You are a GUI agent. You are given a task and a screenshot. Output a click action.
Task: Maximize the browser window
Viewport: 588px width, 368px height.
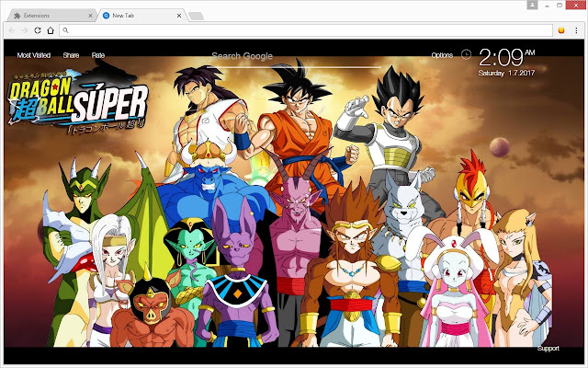(560, 6)
